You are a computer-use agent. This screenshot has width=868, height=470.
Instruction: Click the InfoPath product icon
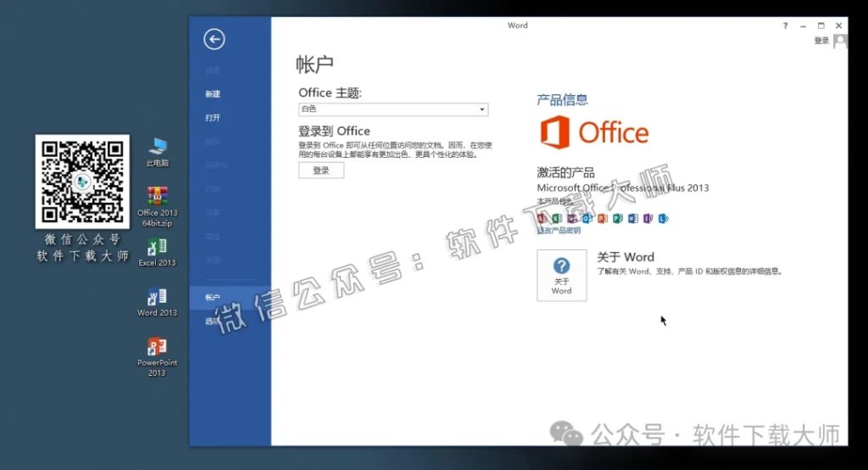tap(648, 218)
